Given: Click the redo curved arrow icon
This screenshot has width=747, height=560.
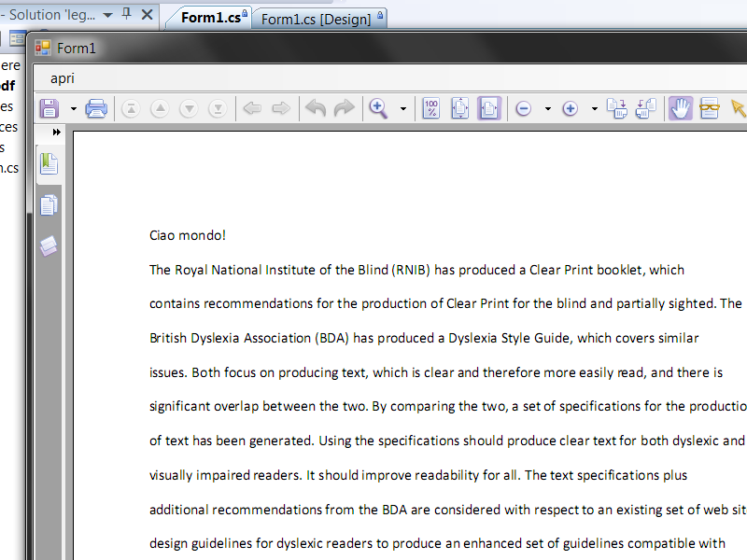Looking at the screenshot, I should tap(345, 108).
